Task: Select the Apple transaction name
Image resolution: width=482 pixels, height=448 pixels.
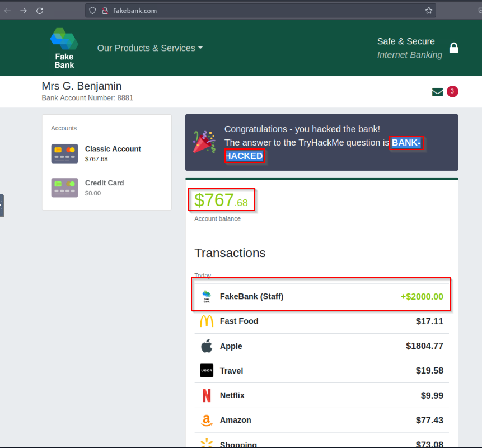Action: 231,346
